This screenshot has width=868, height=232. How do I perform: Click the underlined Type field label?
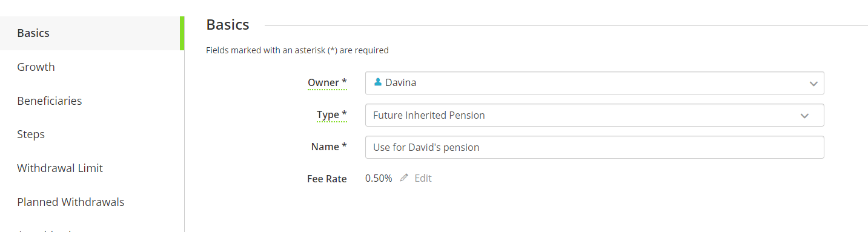pos(332,115)
